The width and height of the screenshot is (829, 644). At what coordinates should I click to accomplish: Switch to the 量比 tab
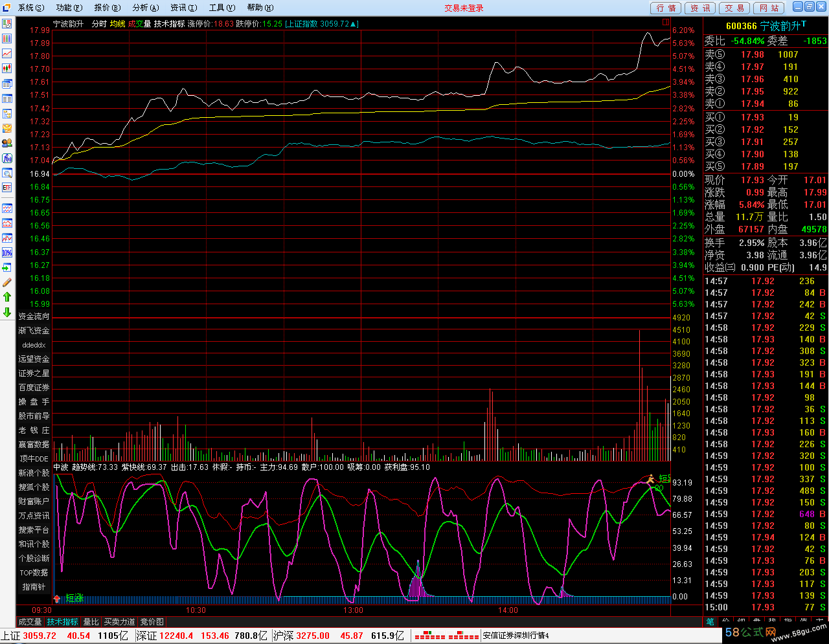(91, 622)
